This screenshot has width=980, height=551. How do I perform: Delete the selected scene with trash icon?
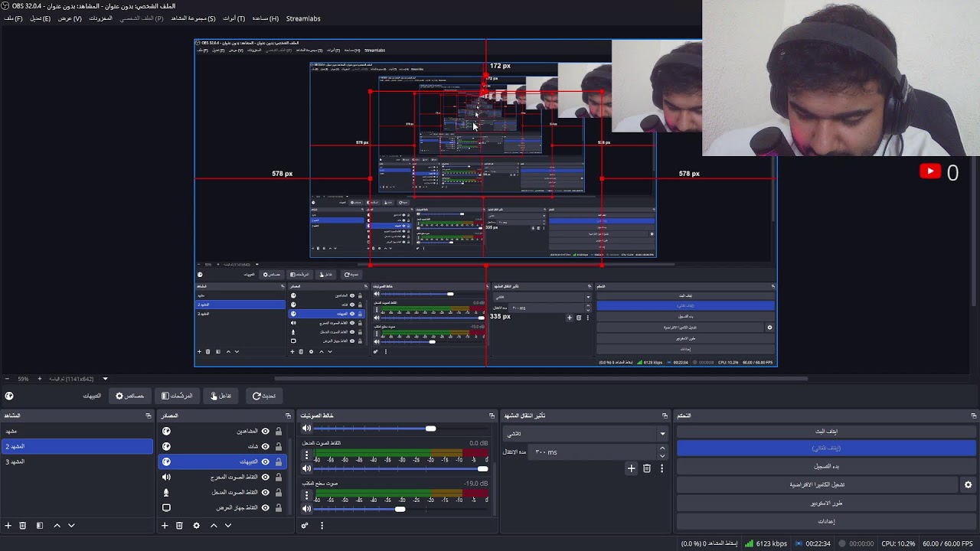point(23,526)
